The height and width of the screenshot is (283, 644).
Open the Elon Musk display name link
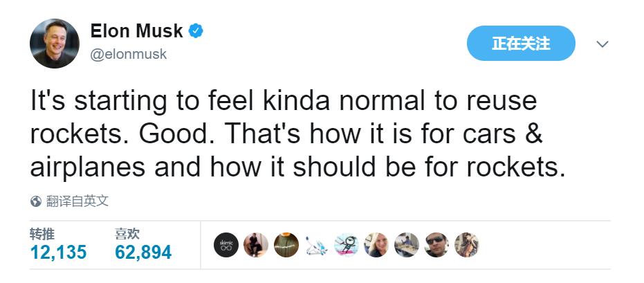[x=136, y=31]
